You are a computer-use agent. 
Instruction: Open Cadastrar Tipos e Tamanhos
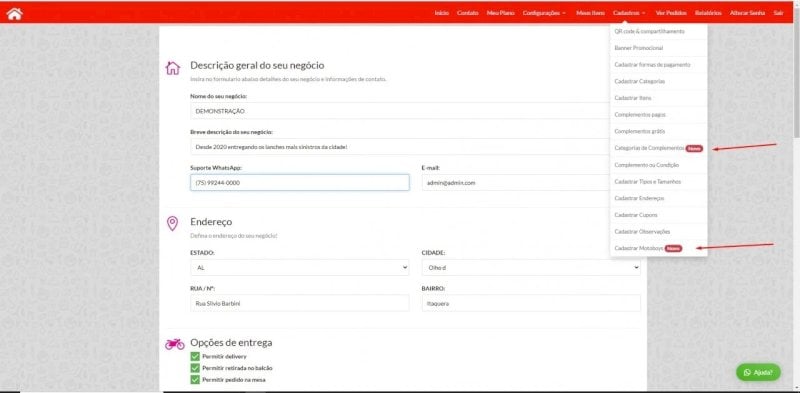(658, 182)
